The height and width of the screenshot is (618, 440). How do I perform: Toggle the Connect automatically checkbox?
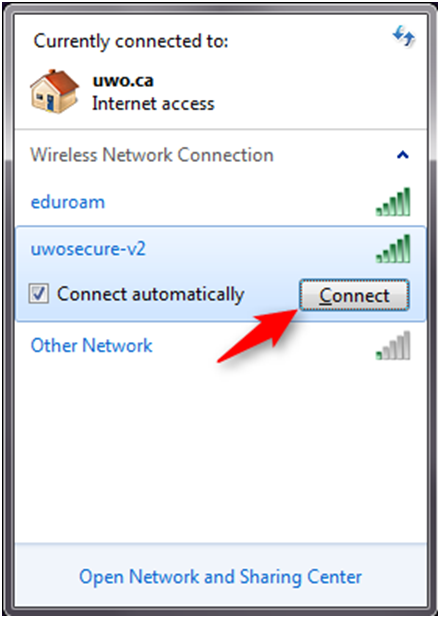point(39,294)
